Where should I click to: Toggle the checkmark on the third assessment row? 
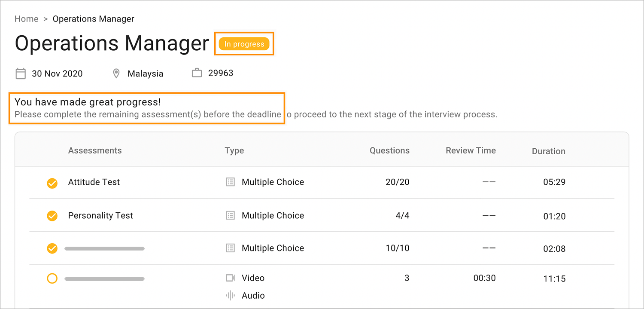coord(52,248)
